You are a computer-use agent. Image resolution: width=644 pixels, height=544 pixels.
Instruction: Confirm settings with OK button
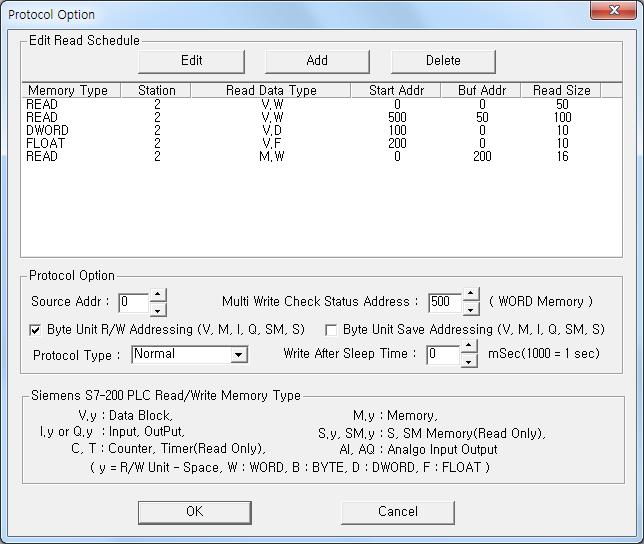(195, 511)
